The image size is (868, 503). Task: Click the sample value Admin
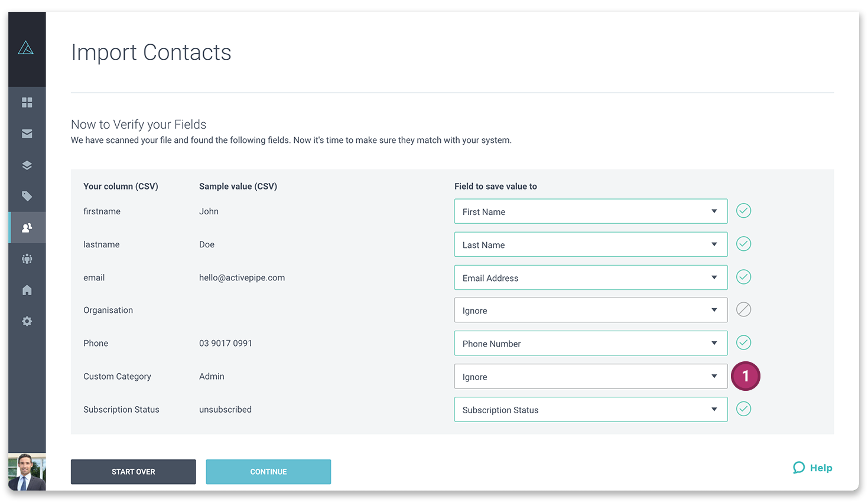pyautogui.click(x=212, y=376)
